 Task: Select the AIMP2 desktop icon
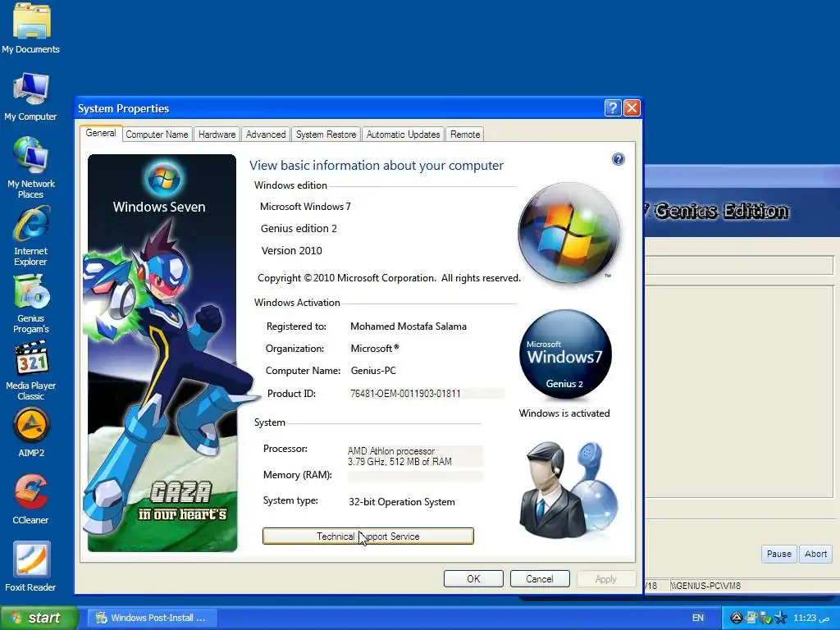coord(31,432)
